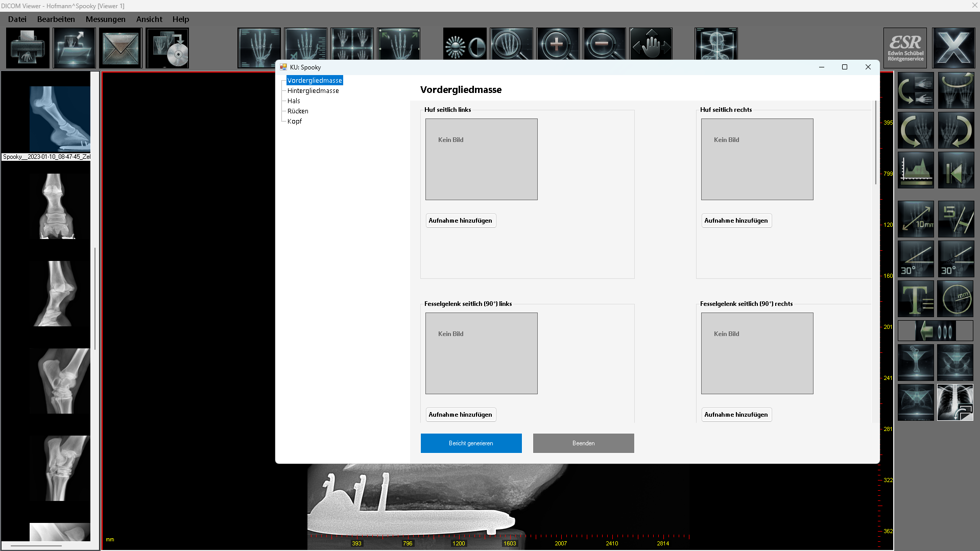Select Hintergliedmasse in the tree
This screenshot has height=551, width=980.
(313, 90)
